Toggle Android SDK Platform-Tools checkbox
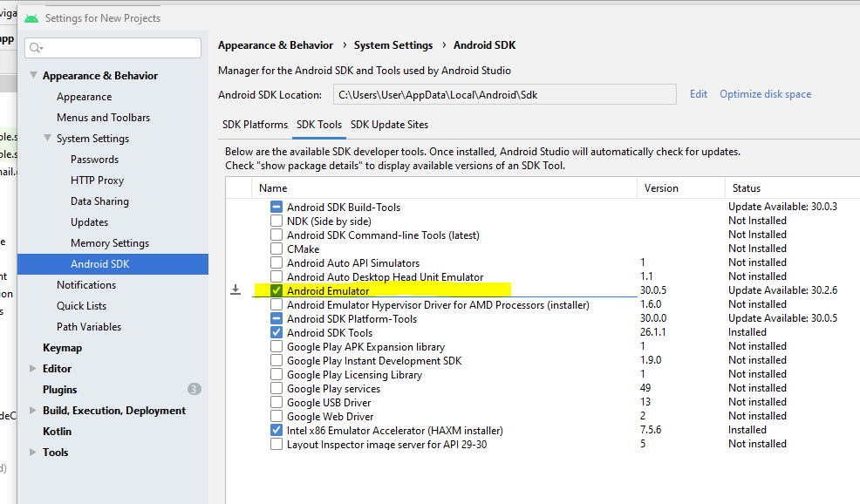This screenshot has height=504, width=860. (x=276, y=318)
